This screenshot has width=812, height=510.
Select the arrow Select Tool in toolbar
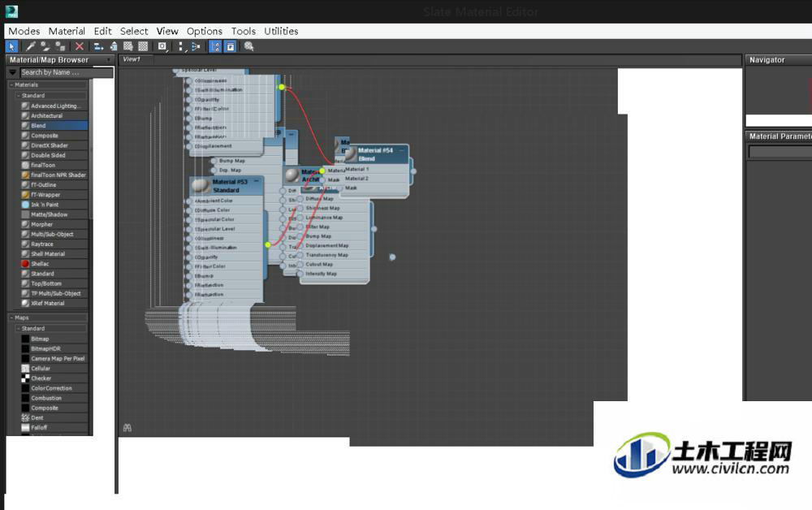pyautogui.click(x=11, y=46)
